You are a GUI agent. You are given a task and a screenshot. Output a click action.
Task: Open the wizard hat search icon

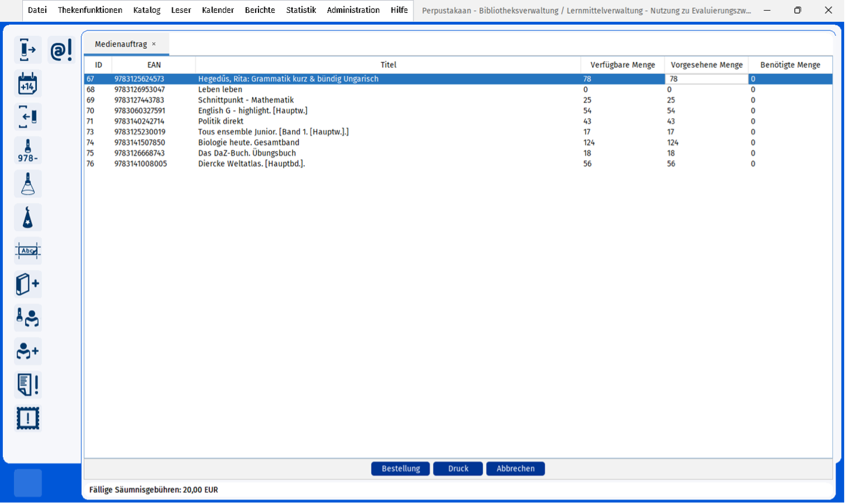[x=28, y=218]
